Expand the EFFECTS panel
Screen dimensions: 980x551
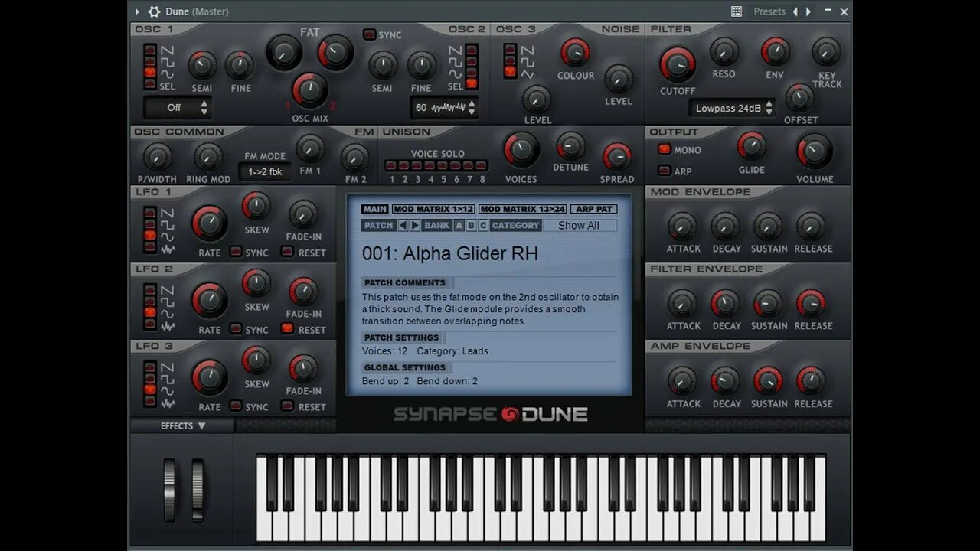click(182, 426)
